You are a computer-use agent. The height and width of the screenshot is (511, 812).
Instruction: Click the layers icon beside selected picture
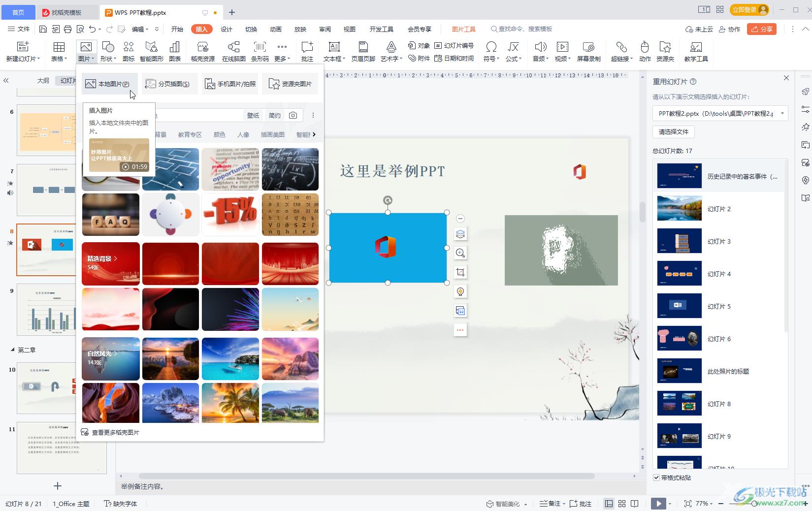point(460,234)
